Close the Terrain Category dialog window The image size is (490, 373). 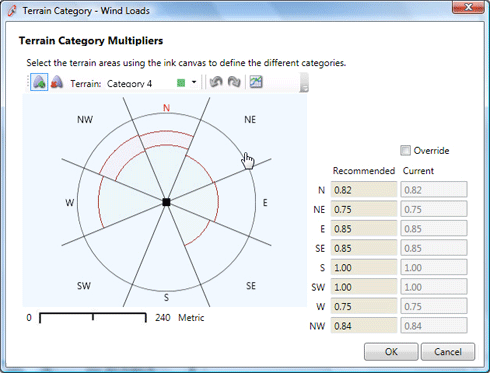pos(468,7)
